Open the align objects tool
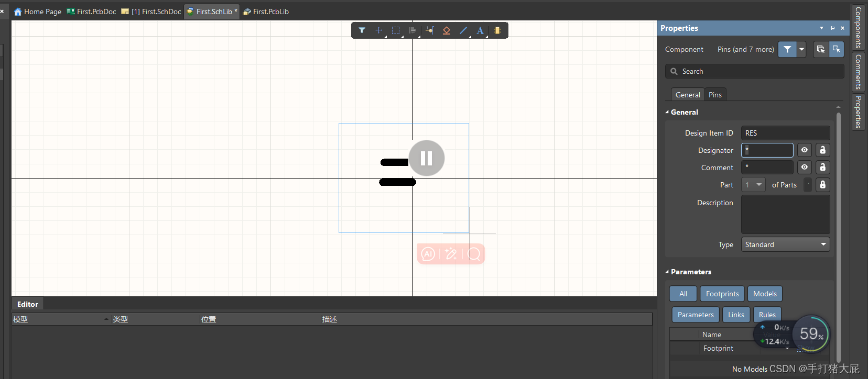868x379 pixels. [413, 30]
